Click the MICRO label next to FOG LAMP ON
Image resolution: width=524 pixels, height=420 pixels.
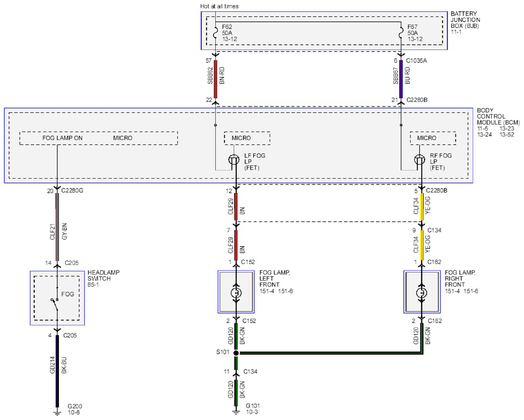(123, 138)
